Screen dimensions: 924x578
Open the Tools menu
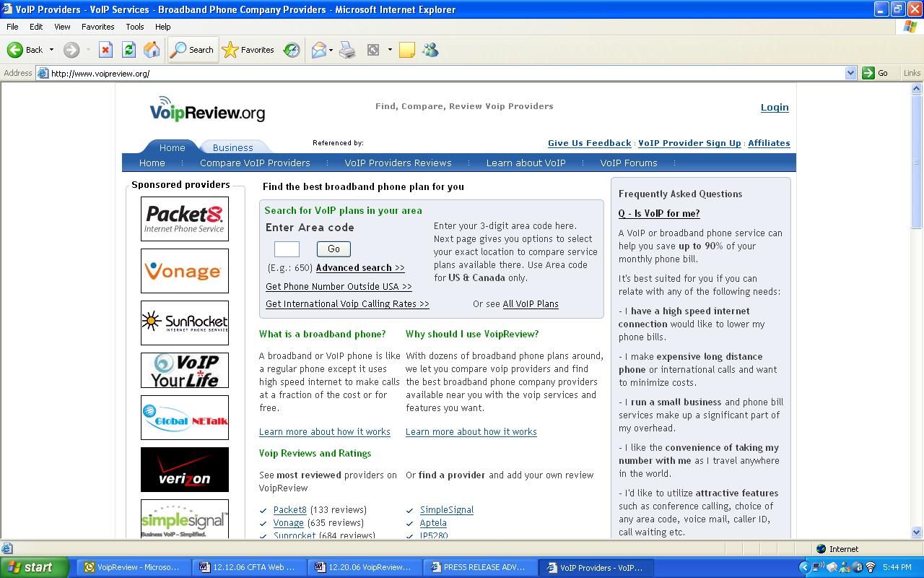tap(135, 27)
